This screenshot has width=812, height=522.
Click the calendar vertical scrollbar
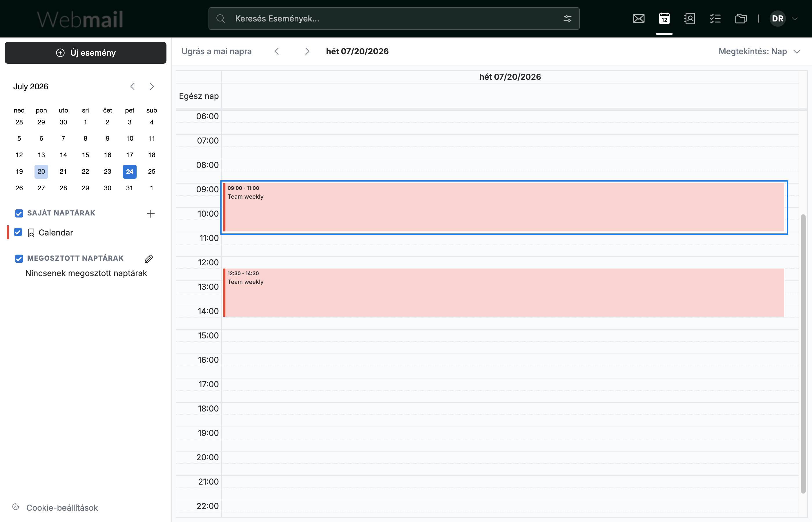click(x=803, y=353)
